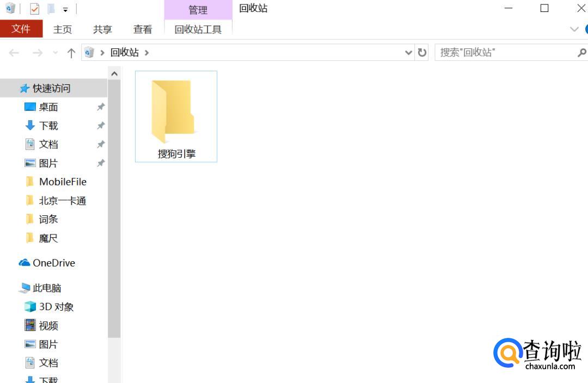This screenshot has height=383, width=588.
Task: Click the pin icon next to 下载
Action: 101,126
